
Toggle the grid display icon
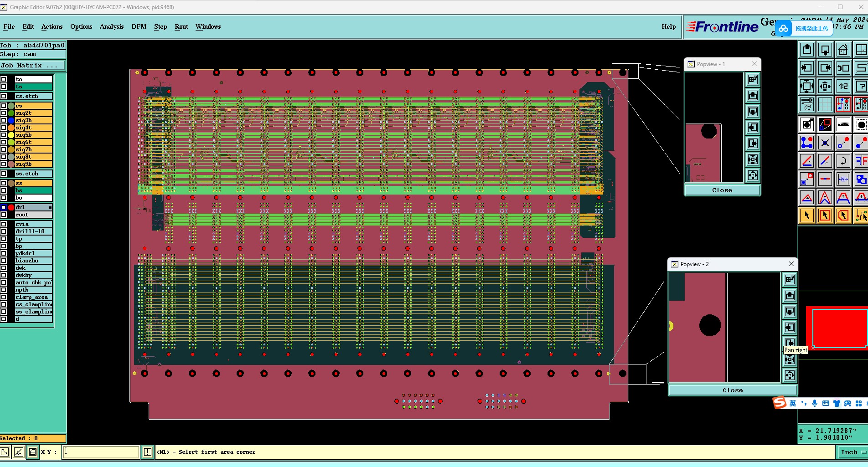(825, 104)
